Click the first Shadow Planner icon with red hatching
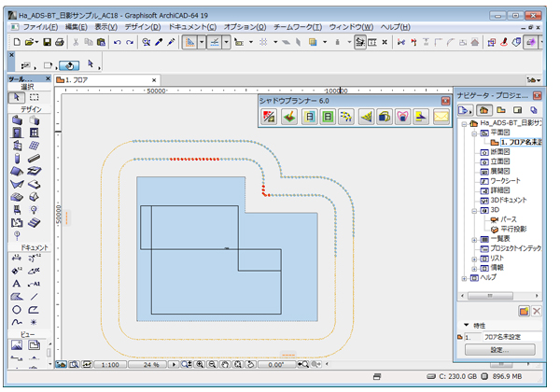Screen dimensions: 560x392 (x=269, y=117)
